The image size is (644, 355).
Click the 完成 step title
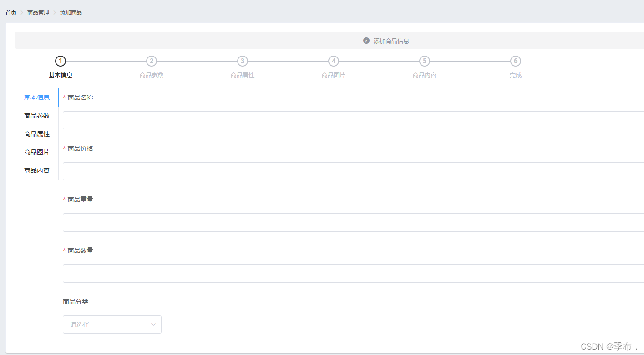pyautogui.click(x=516, y=75)
